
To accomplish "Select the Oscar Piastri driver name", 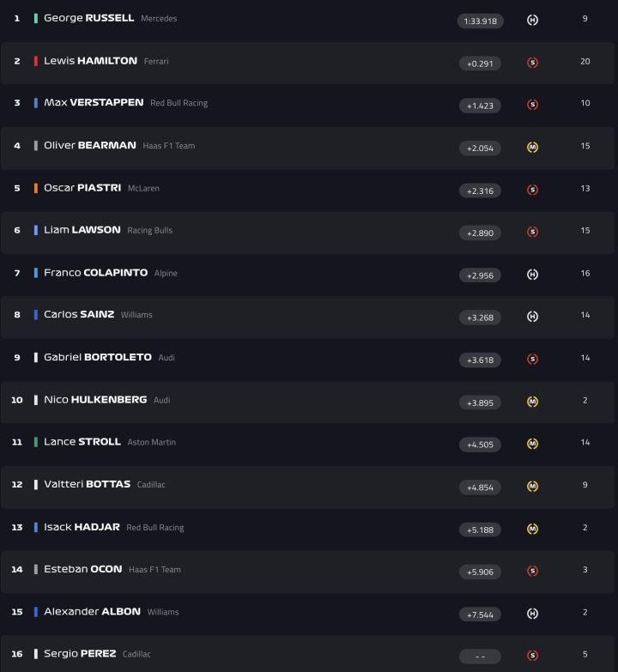I will click(82, 188).
